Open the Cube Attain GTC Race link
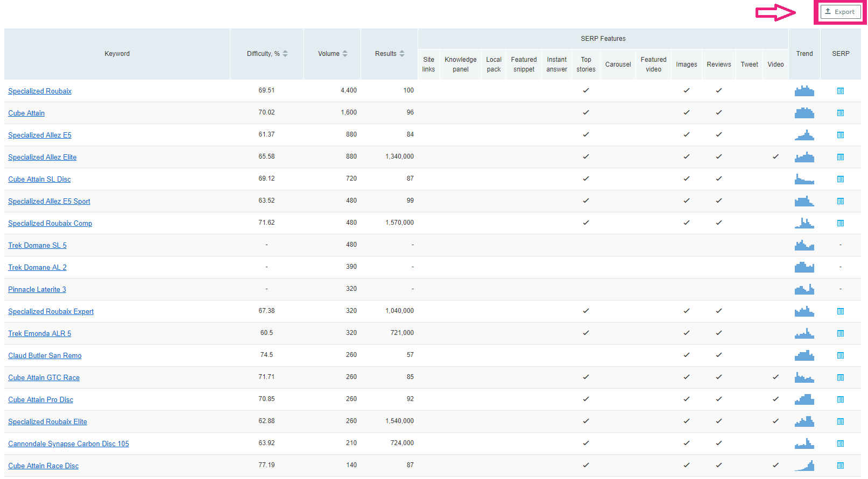The image size is (868, 479). [x=44, y=378]
